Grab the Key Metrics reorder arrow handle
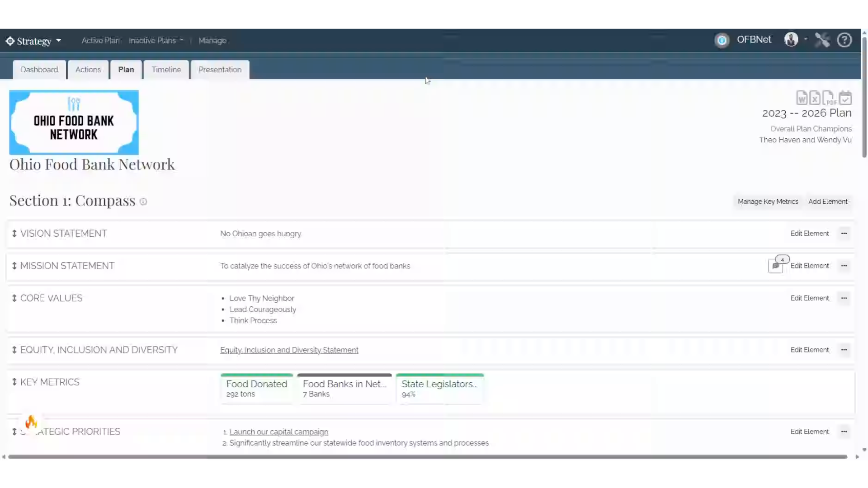 tap(14, 382)
